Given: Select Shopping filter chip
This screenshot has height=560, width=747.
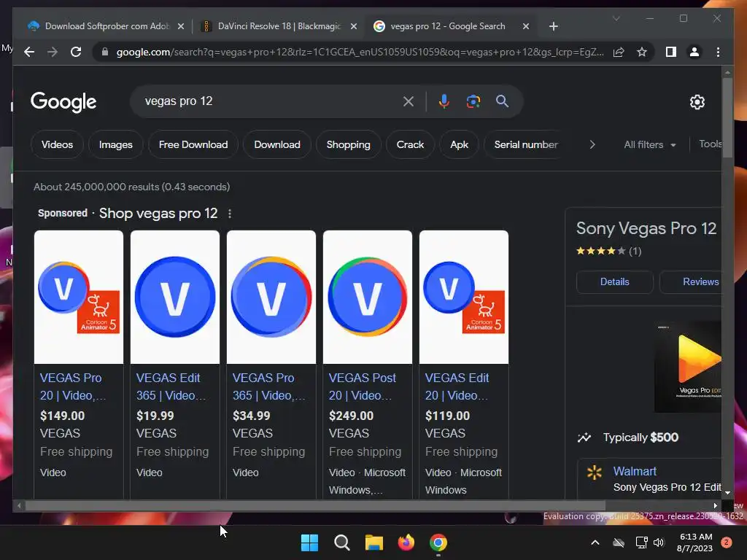Looking at the screenshot, I should point(348,145).
